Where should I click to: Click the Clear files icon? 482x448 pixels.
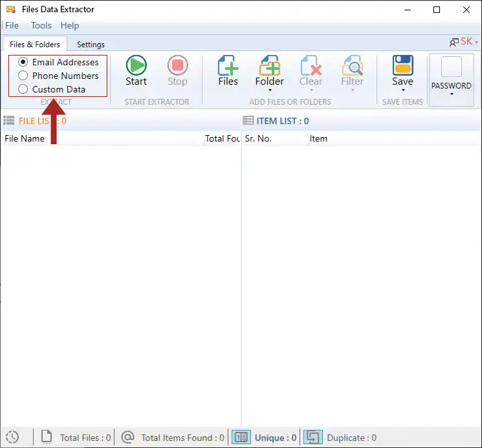coord(311,65)
